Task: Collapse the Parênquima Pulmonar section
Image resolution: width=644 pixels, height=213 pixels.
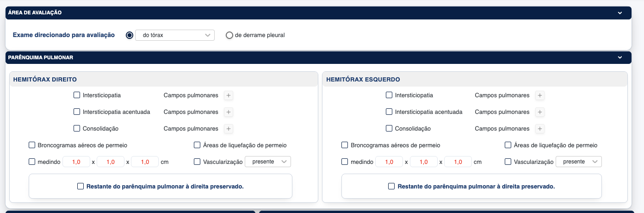Action: pyautogui.click(x=620, y=58)
